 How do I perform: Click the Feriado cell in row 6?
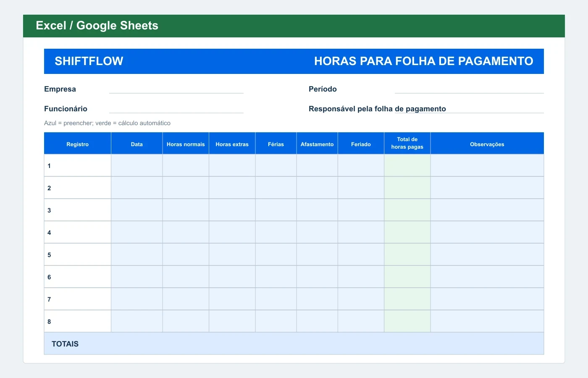click(x=361, y=277)
